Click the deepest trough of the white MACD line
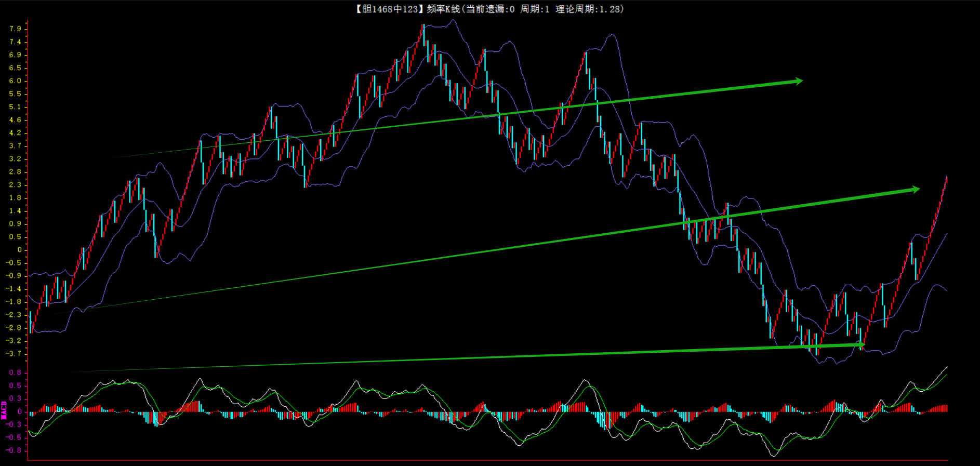Image resolution: width=980 pixels, height=466 pixels. [x=773, y=456]
